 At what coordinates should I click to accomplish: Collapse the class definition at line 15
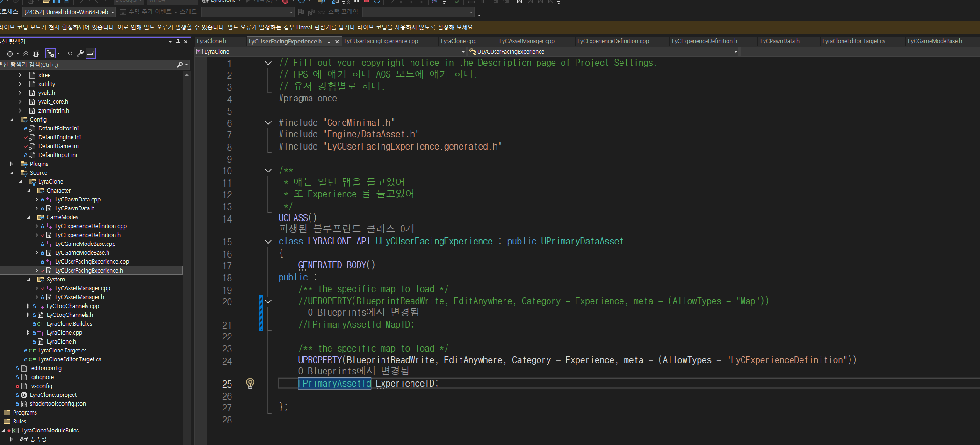[x=268, y=242]
